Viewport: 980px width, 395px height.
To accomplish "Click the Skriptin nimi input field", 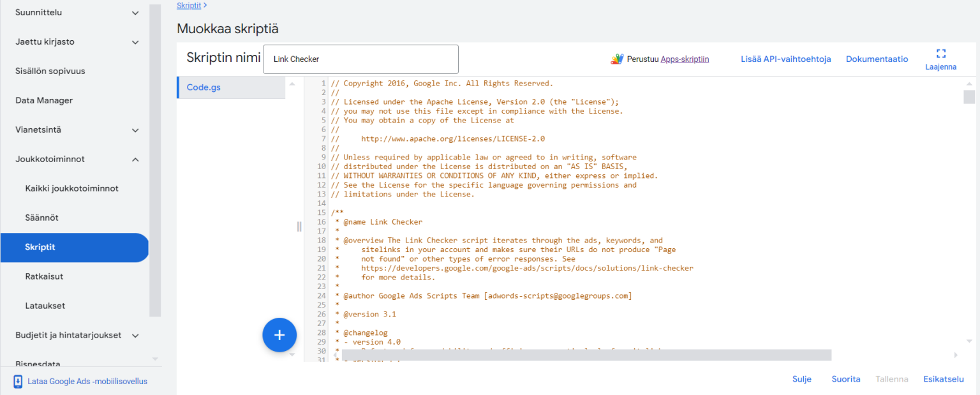I will click(360, 59).
